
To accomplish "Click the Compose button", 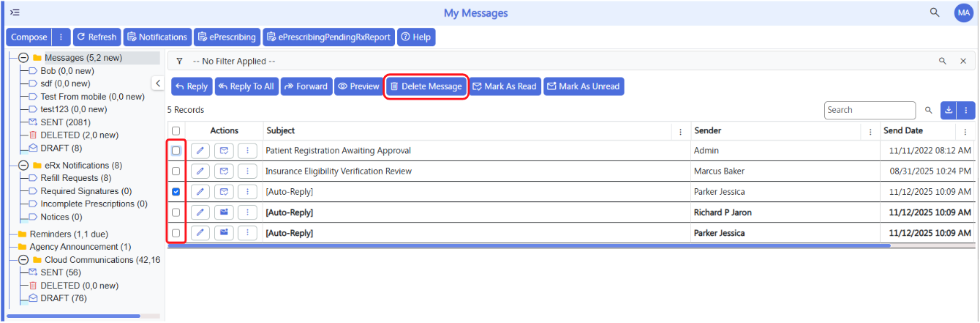I will coord(29,37).
